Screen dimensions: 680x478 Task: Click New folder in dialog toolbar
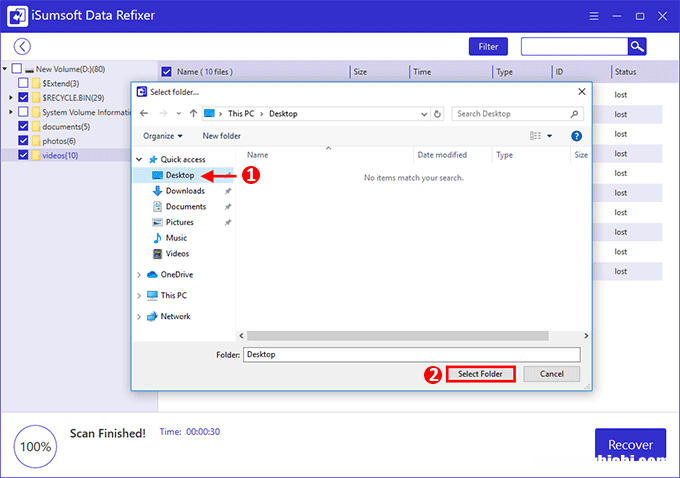tap(221, 136)
